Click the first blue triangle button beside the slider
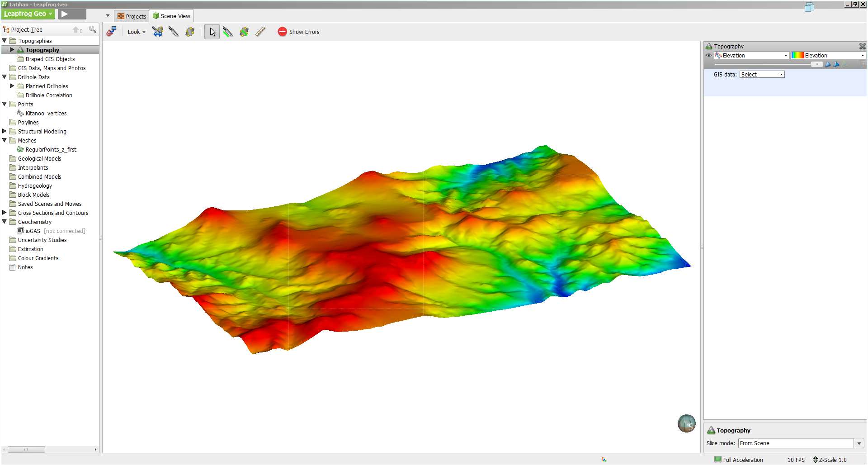The image size is (868, 466). (828, 65)
